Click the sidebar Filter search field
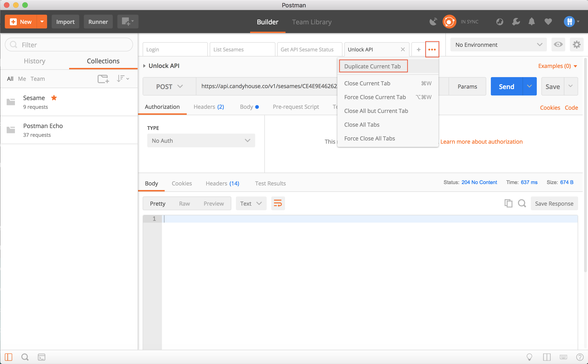The width and height of the screenshot is (588, 364). [x=69, y=45]
